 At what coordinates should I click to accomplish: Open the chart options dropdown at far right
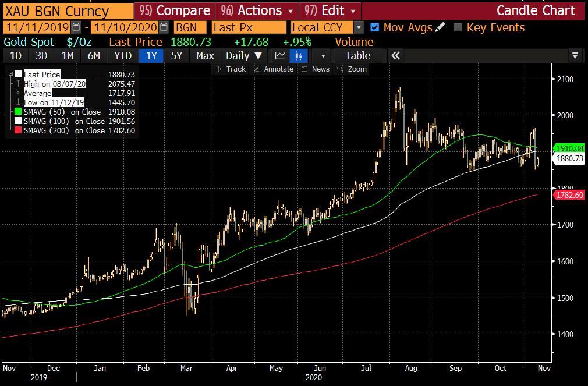(575, 56)
